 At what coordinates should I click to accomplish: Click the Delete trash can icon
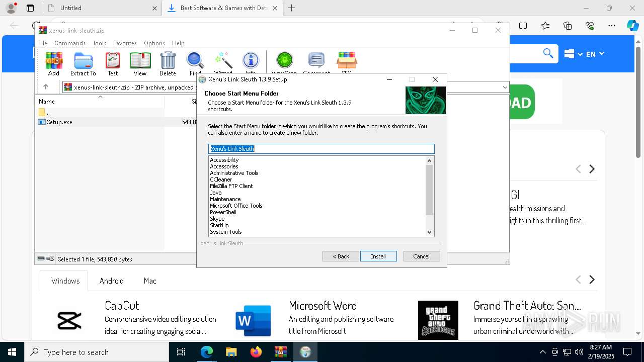(168, 64)
